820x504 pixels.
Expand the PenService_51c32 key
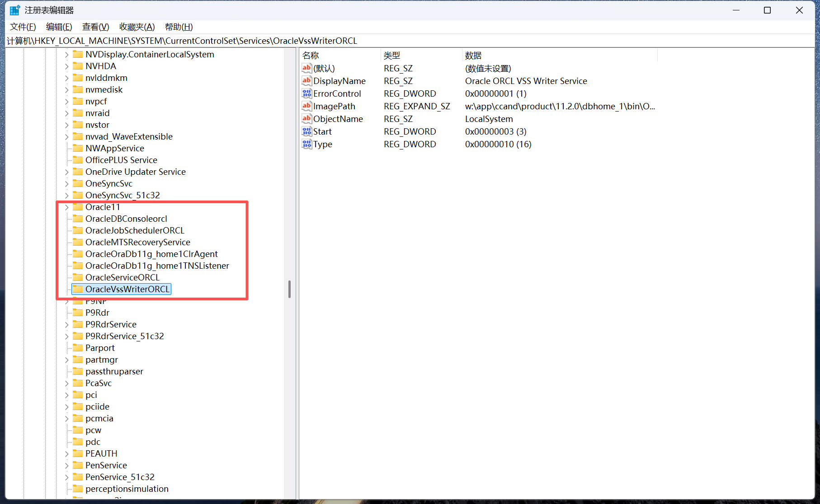66,477
